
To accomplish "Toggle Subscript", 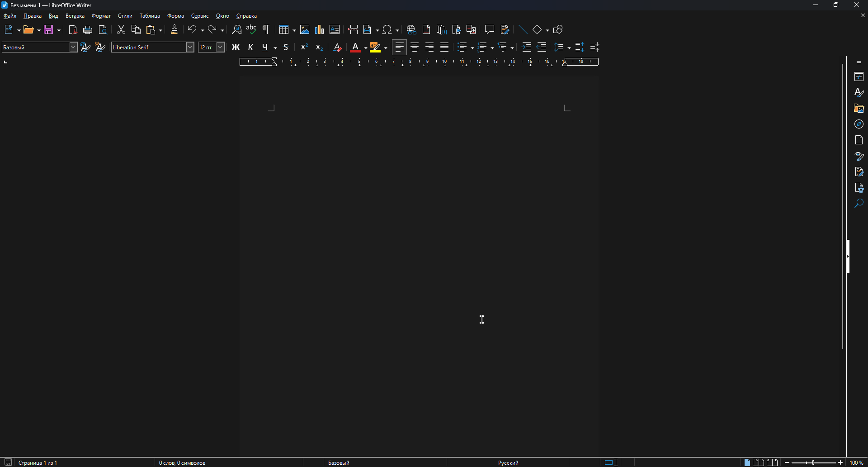I will click(x=319, y=48).
